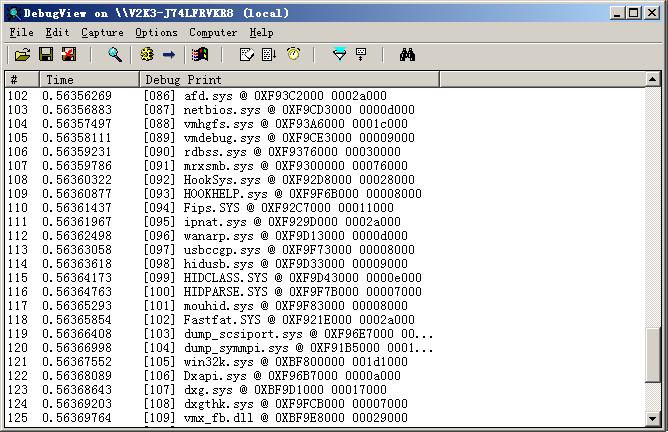
Task: Toggle Capture Kernel gear icon
Action: [147, 55]
